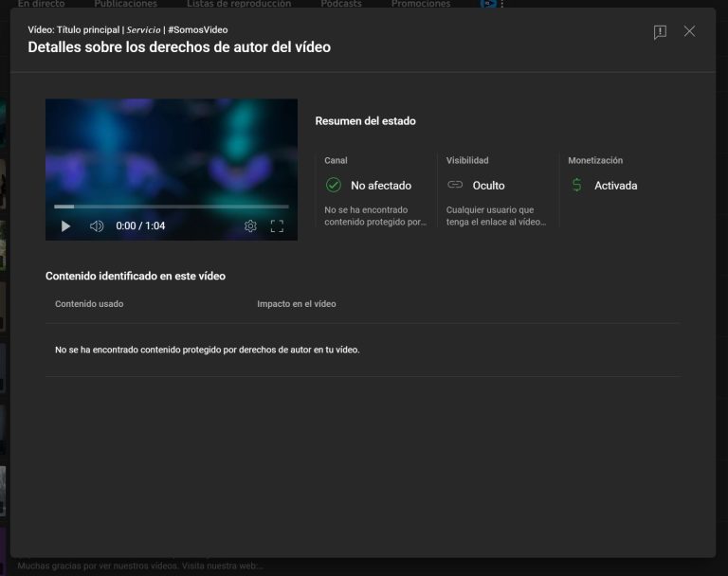Enter fullscreen in the video player
The height and width of the screenshot is (576, 728).
(277, 226)
